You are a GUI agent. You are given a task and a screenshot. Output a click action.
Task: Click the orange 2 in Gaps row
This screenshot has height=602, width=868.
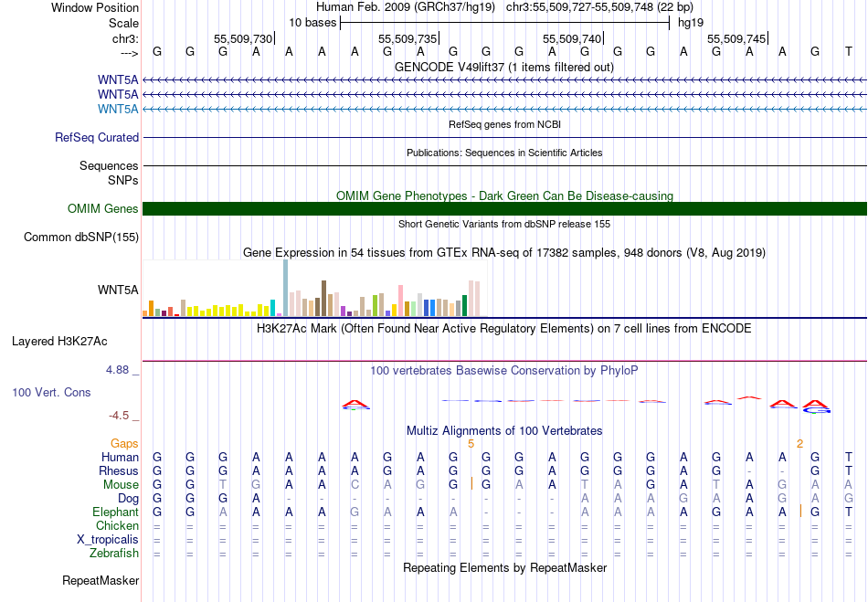click(x=799, y=443)
